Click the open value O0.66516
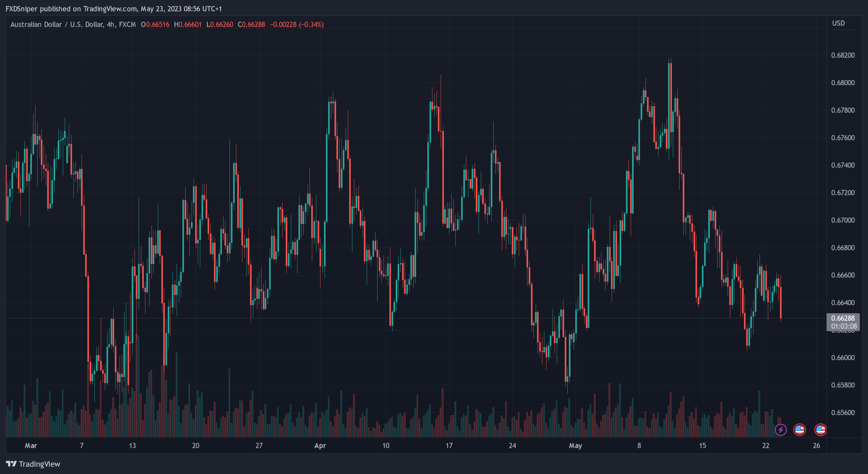The height and width of the screenshot is (474, 868). (x=155, y=25)
